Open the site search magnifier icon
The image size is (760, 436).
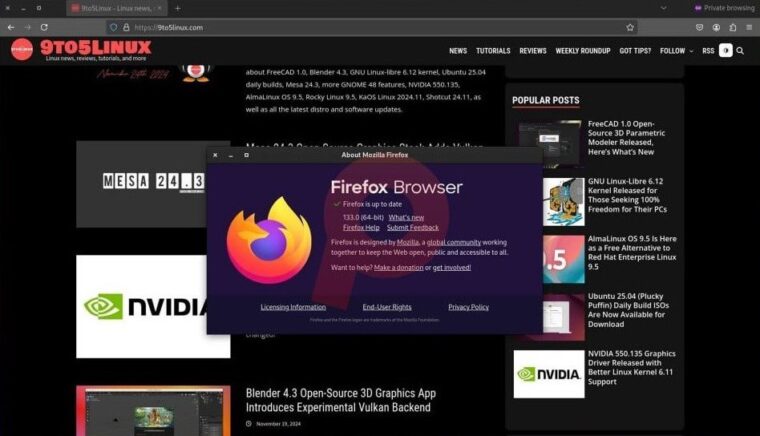740,50
